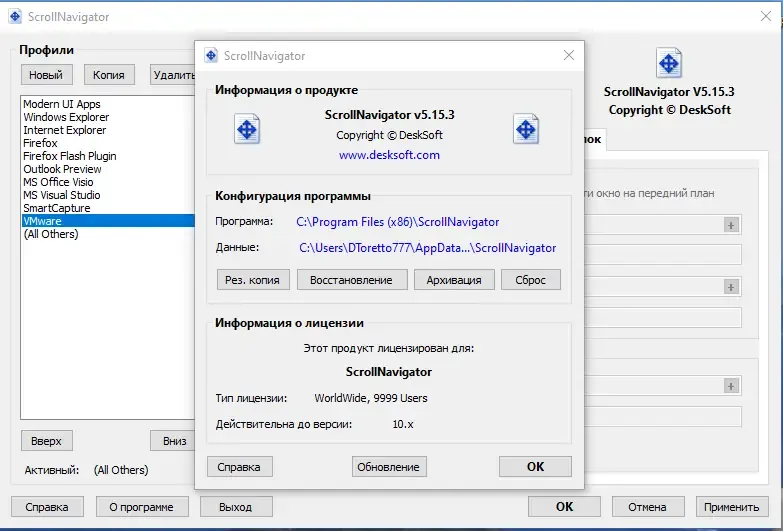Click the Удалить profile button
783x531 pixels.
pos(172,75)
